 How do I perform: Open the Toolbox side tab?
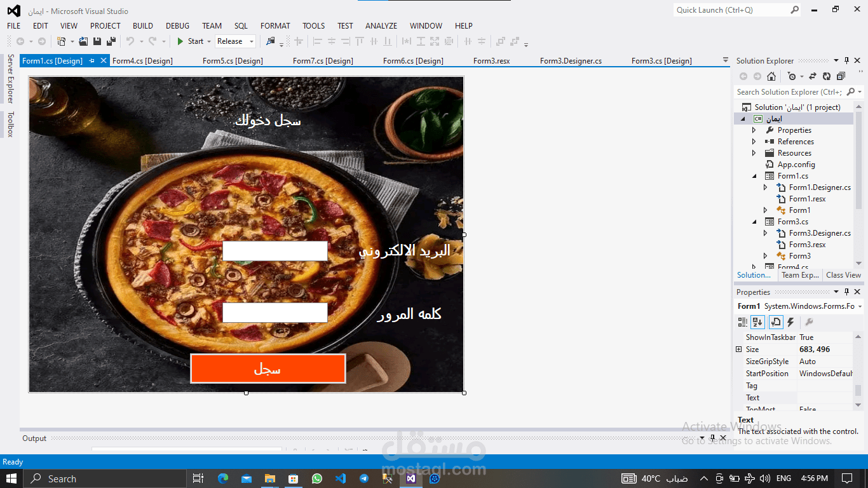(10, 125)
